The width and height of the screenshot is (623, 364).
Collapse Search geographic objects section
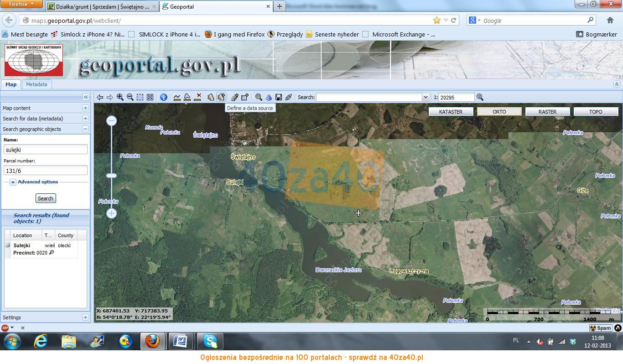pyautogui.click(x=85, y=129)
